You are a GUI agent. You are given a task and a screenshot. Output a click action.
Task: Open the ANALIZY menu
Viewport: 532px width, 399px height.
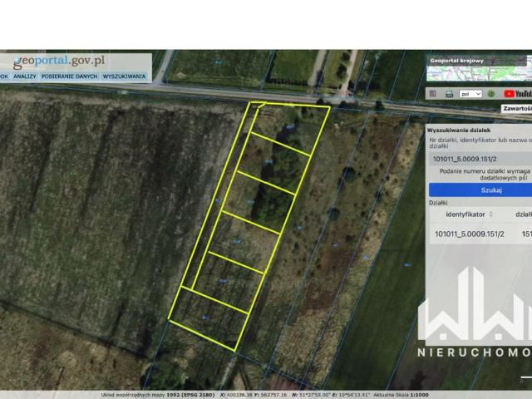25,76
